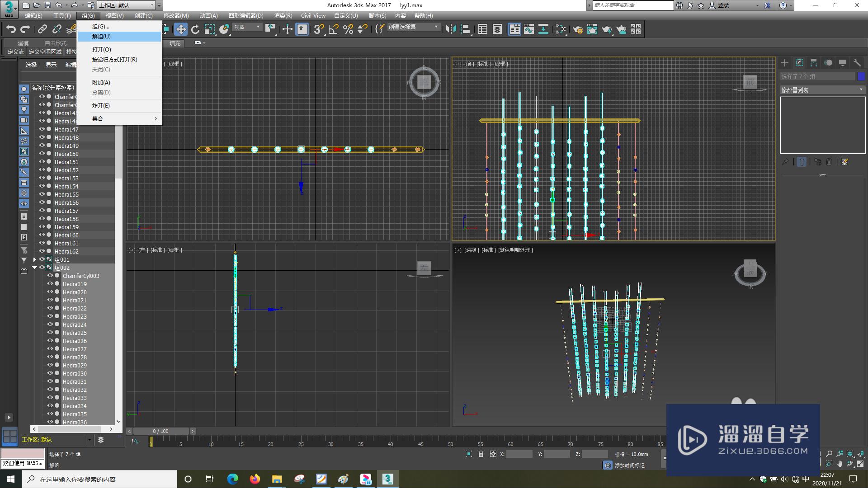The width and height of the screenshot is (868, 489).
Task: Open the Display panel icon
Action: (x=843, y=63)
